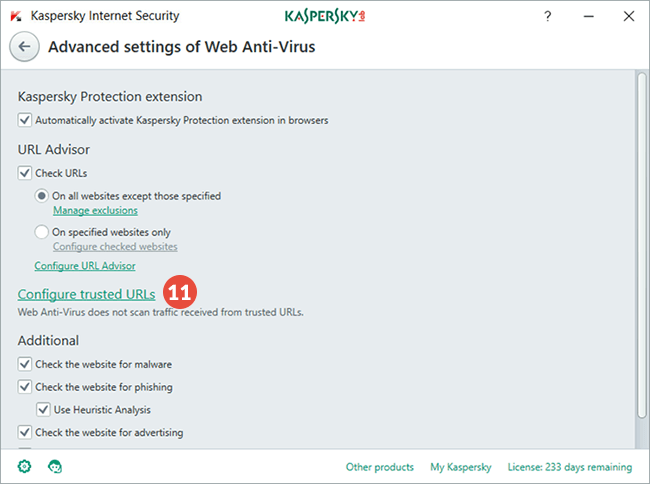Click the support agent icon

coord(55,466)
